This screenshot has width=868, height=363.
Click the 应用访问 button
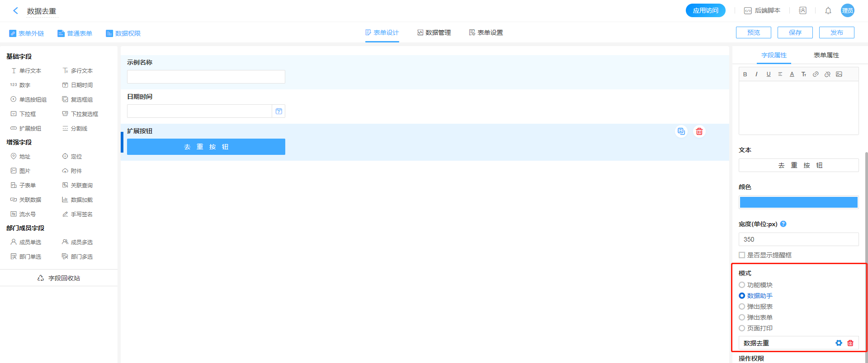705,10
